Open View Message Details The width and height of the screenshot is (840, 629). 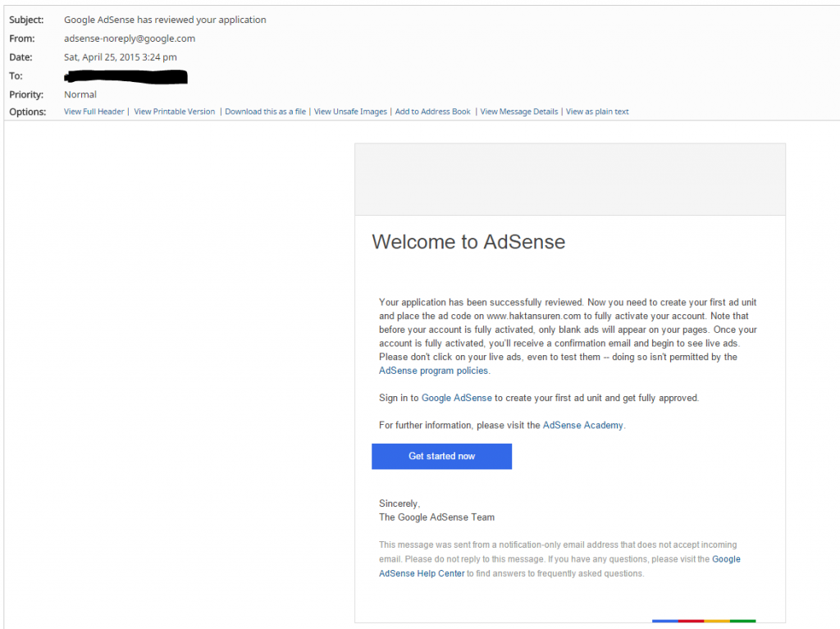(519, 112)
